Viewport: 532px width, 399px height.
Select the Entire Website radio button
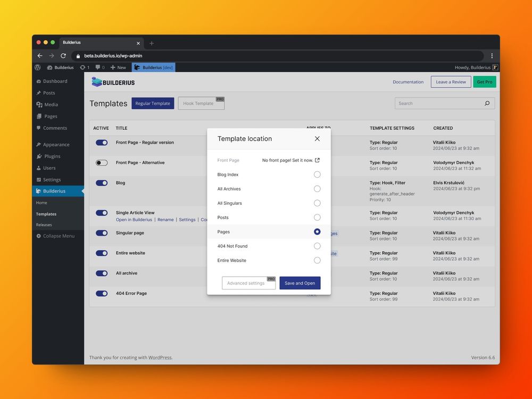click(317, 260)
